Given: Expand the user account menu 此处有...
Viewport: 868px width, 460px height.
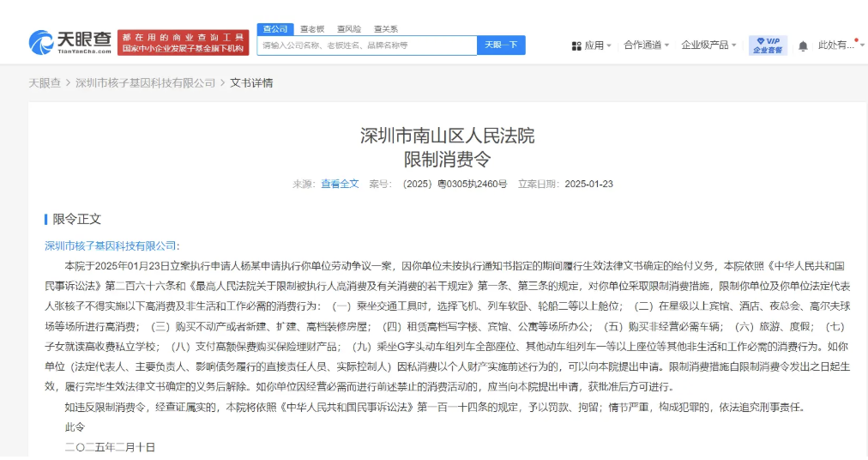Looking at the screenshot, I should [x=839, y=45].
